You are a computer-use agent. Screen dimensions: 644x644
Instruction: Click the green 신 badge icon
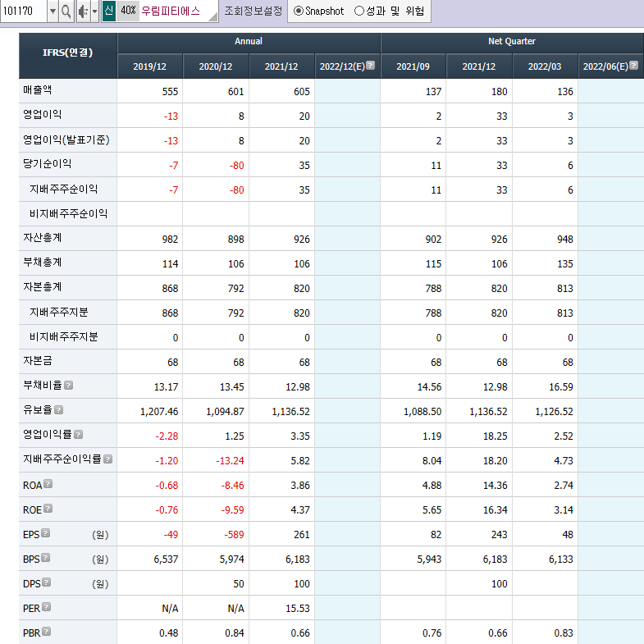[109, 11]
